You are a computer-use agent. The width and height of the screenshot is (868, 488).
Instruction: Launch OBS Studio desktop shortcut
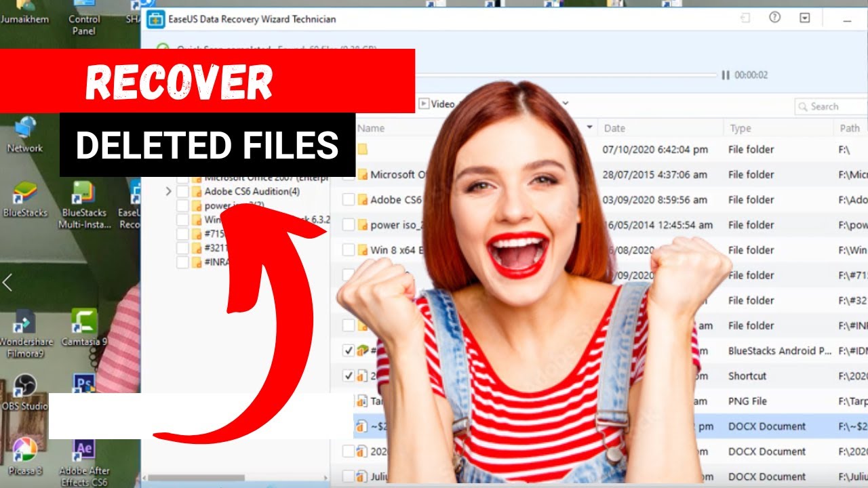point(25,392)
